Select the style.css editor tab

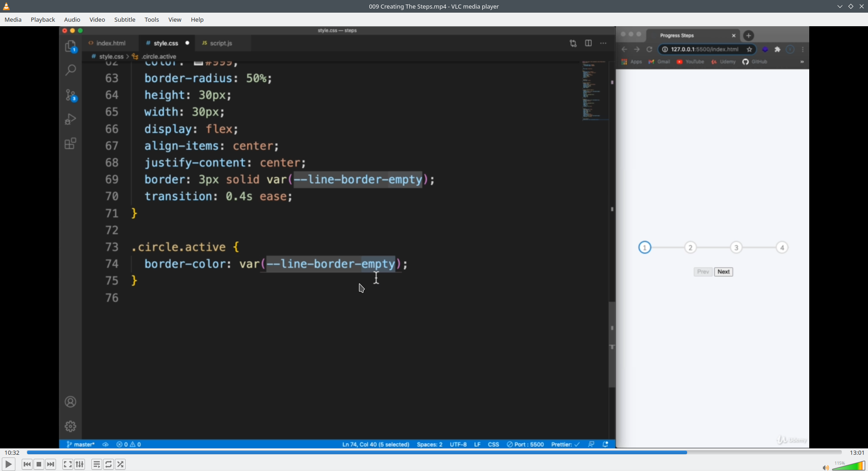(x=166, y=43)
